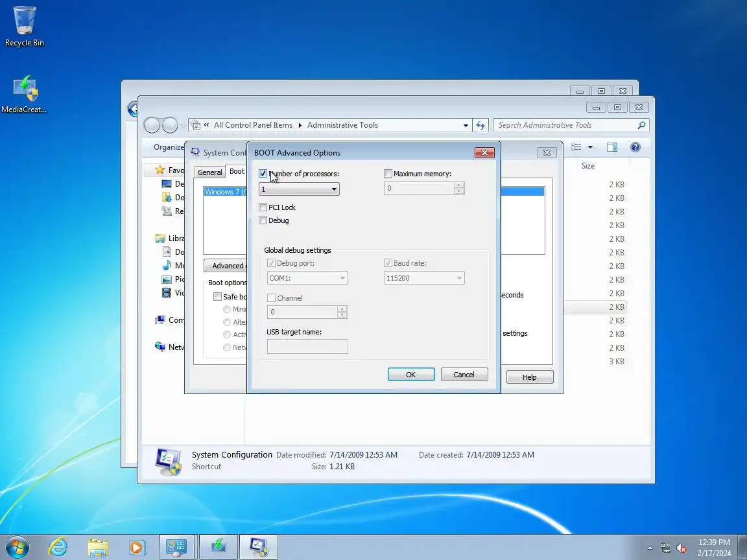Viewport: 747px width, 560px height.
Task: Enable the Safe boot checkbox
Action: [x=218, y=297]
